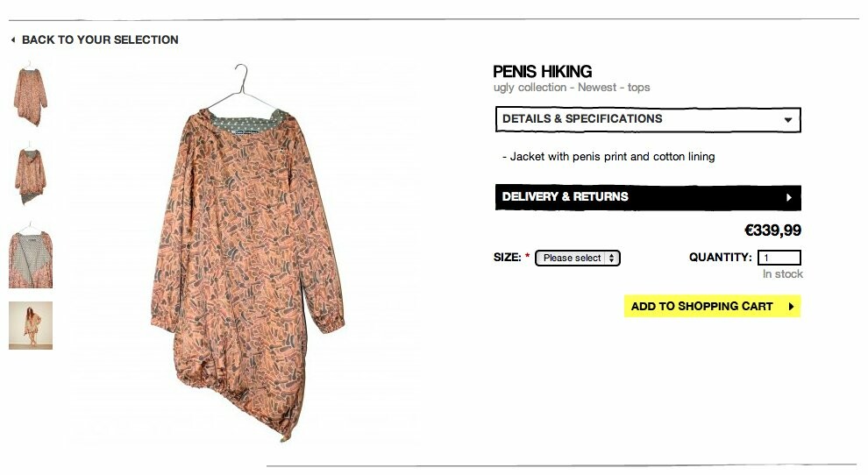Click the arrow icon on the yellow cart button
Viewport: 868px width, 475px height.
tap(791, 306)
